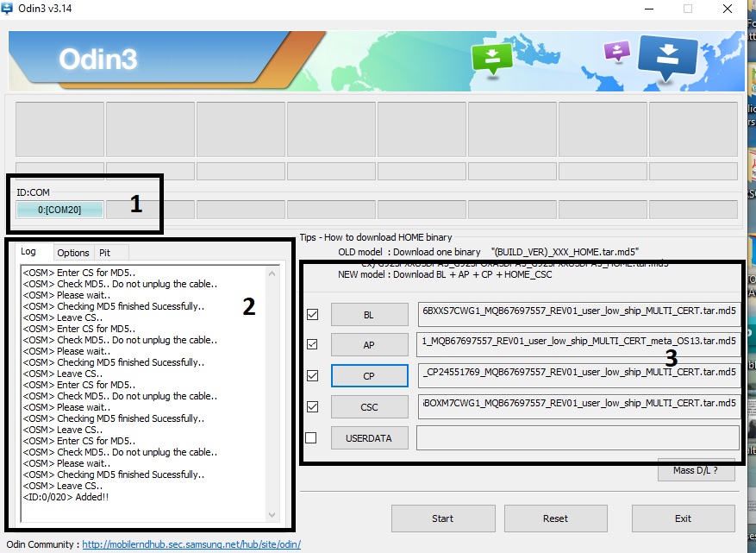Screen dimensions: 756x553
Task: Click the log scrollbar up arrow
Action: click(x=272, y=273)
